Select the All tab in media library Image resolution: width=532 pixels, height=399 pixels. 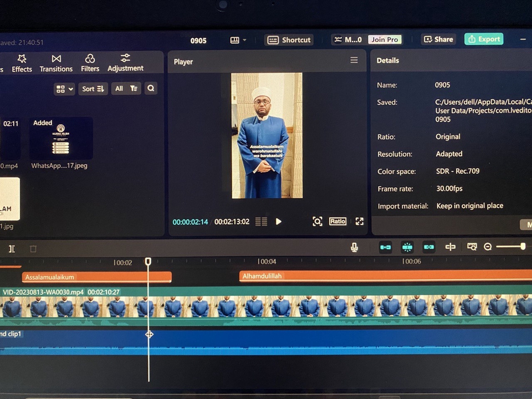[118, 88]
